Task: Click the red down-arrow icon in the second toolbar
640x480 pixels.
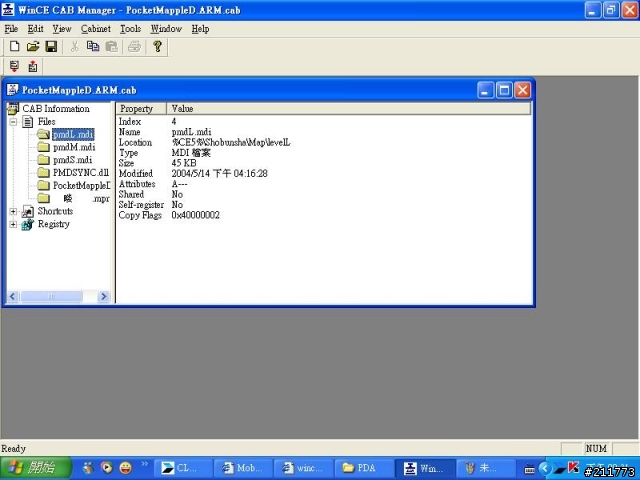Action: tap(14, 66)
